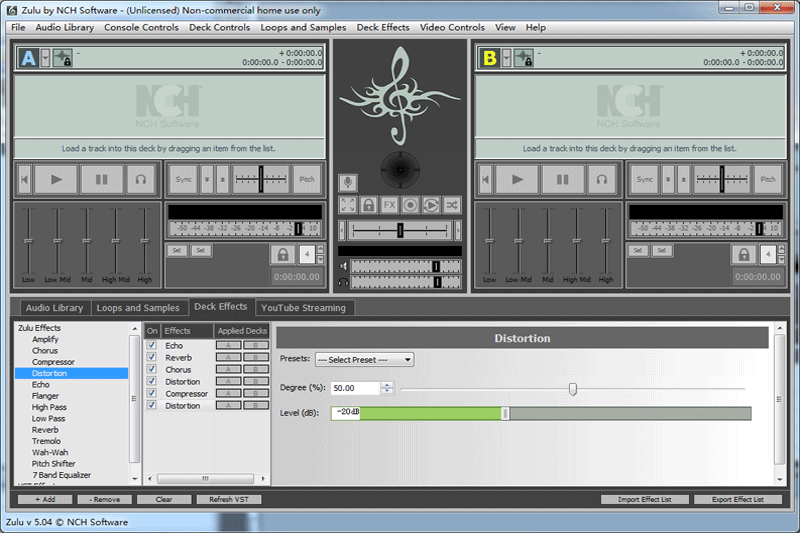Click the Export Effect List button

pyautogui.click(x=738, y=499)
